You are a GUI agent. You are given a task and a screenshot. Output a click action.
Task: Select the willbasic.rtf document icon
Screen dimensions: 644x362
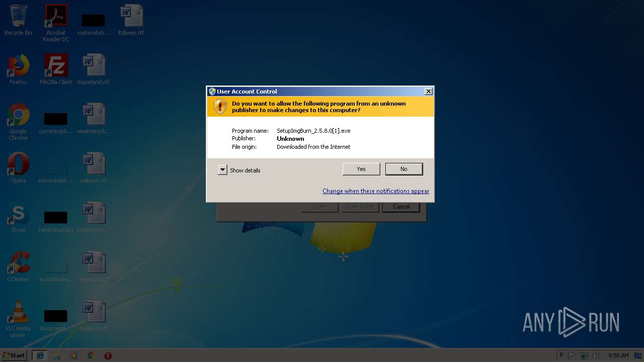94,168
